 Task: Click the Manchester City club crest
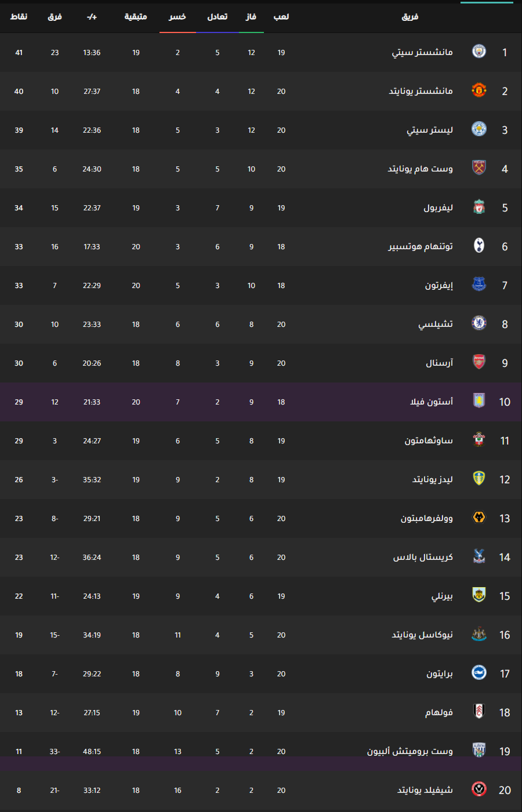pyautogui.click(x=479, y=52)
